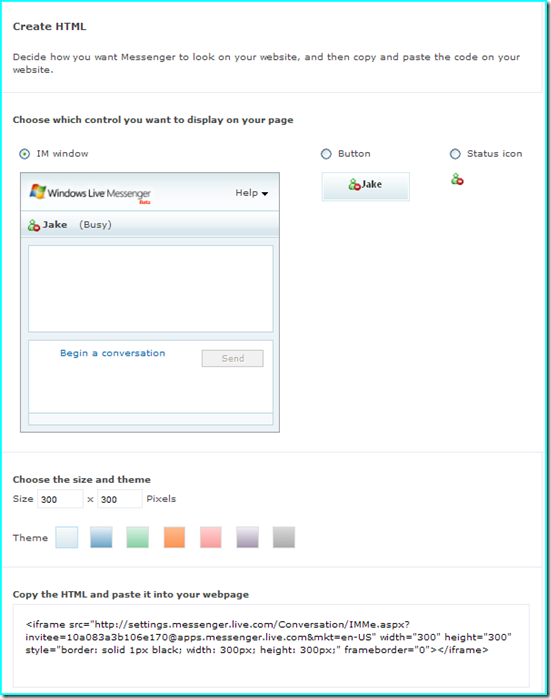
Task: Click Jake's busy status icon in IM header
Action: pos(34,225)
